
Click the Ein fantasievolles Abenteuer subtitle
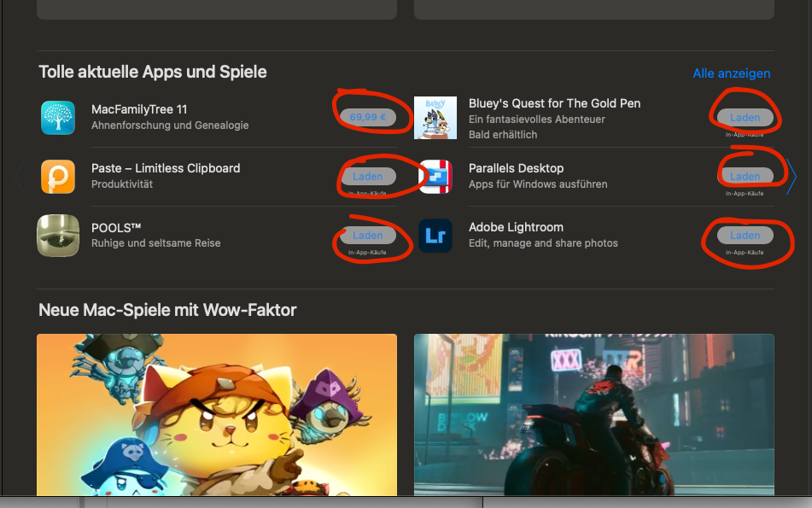coord(536,120)
